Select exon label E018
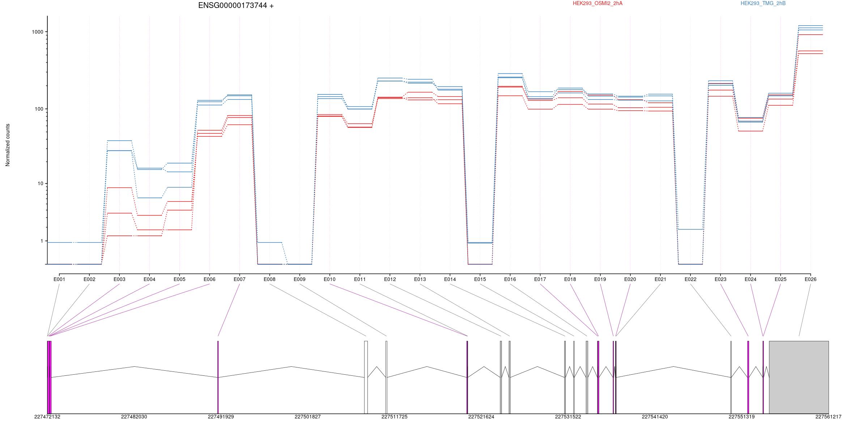The width and height of the screenshot is (868, 434). (x=570, y=279)
